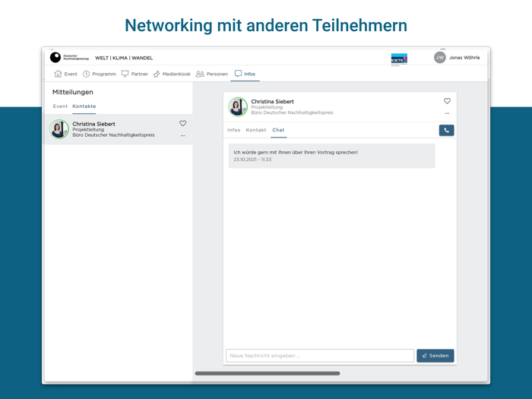Click the Mitteilungen heading

(73, 92)
